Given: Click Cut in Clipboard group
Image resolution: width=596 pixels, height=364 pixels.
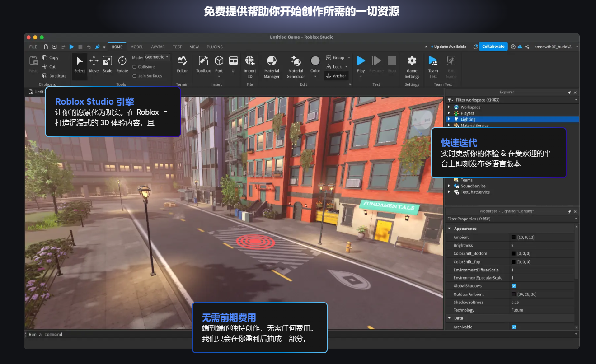Looking at the screenshot, I should pos(49,67).
